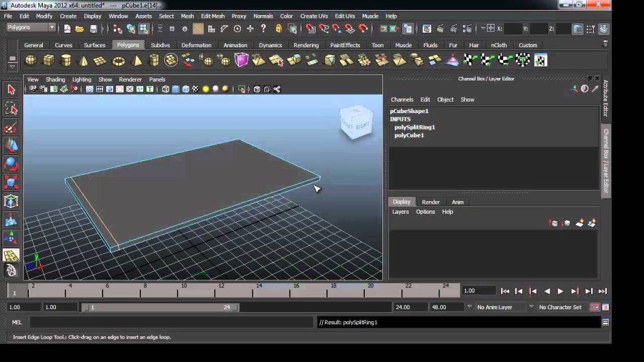
Task: Expand the shelf options arrow
Action: [13, 67]
